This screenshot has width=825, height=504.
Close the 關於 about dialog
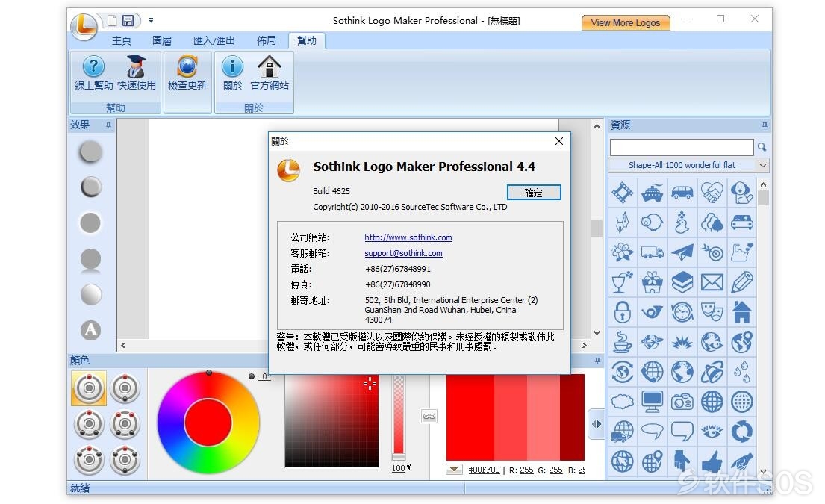[x=559, y=141]
